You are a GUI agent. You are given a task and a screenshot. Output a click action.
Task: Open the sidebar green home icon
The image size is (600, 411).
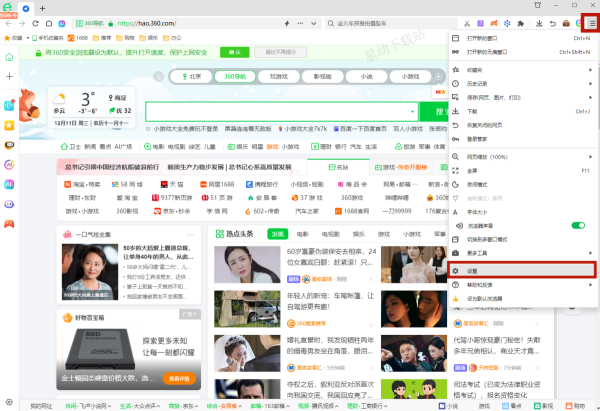tap(9, 57)
